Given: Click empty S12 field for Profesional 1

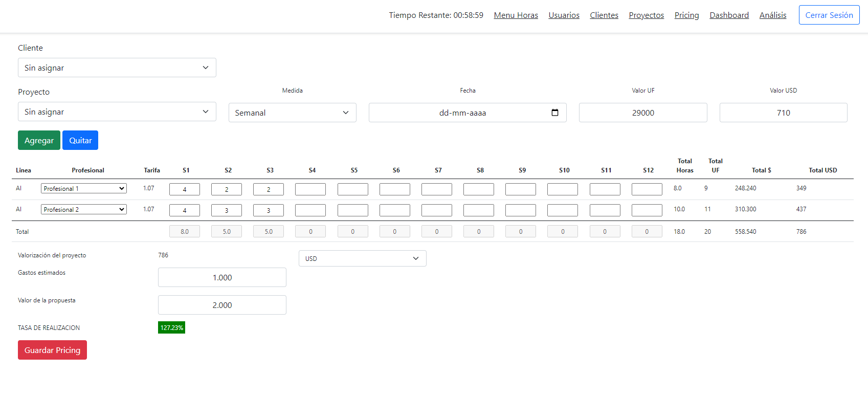Looking at the screenshot, I should (x=647, y=189).
